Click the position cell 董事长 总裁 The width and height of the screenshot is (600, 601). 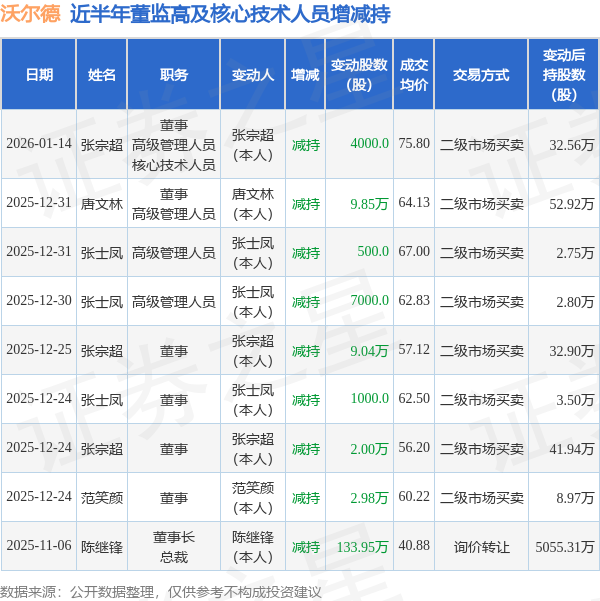coord(174,547)
